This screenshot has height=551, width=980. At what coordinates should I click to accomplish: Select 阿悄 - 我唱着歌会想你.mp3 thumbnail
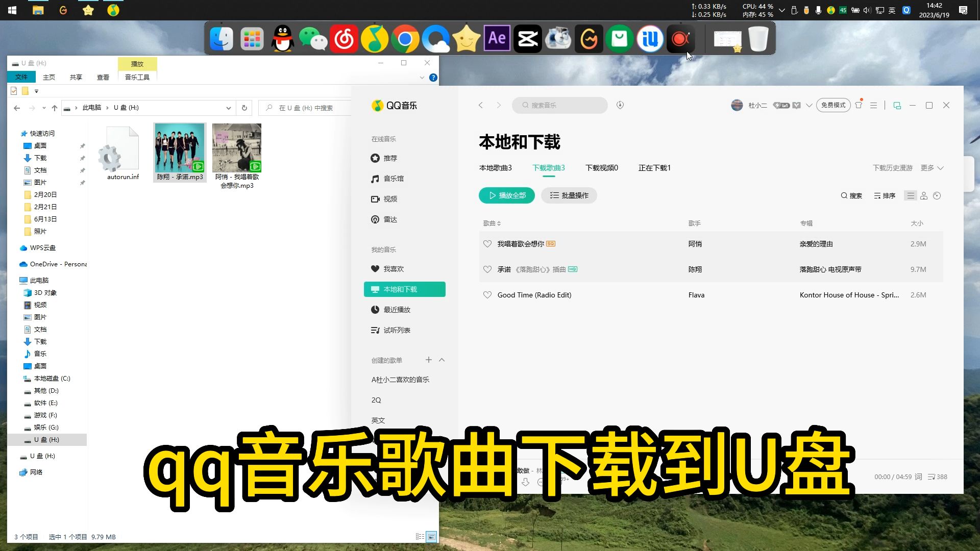coord(237,156)
